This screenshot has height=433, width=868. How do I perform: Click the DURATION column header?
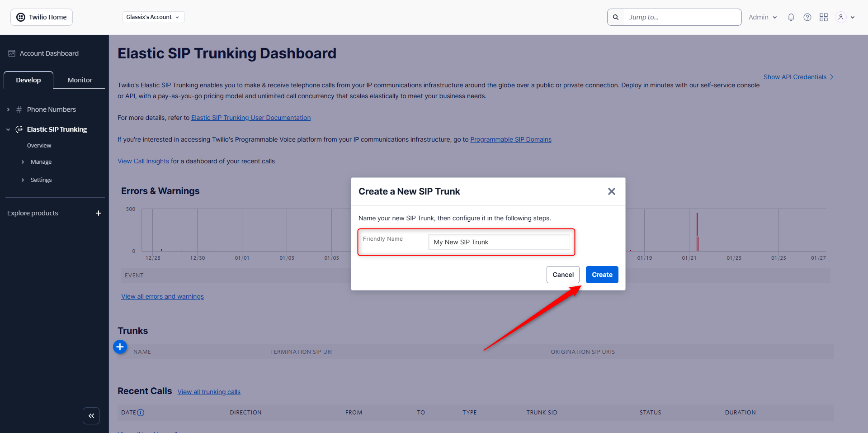click(x=740, y=413)
